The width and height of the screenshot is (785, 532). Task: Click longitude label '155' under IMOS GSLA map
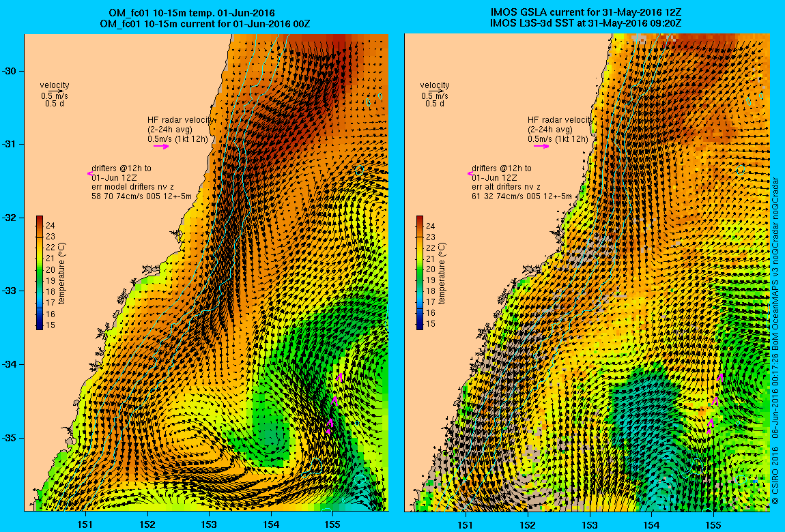point(713,524)
